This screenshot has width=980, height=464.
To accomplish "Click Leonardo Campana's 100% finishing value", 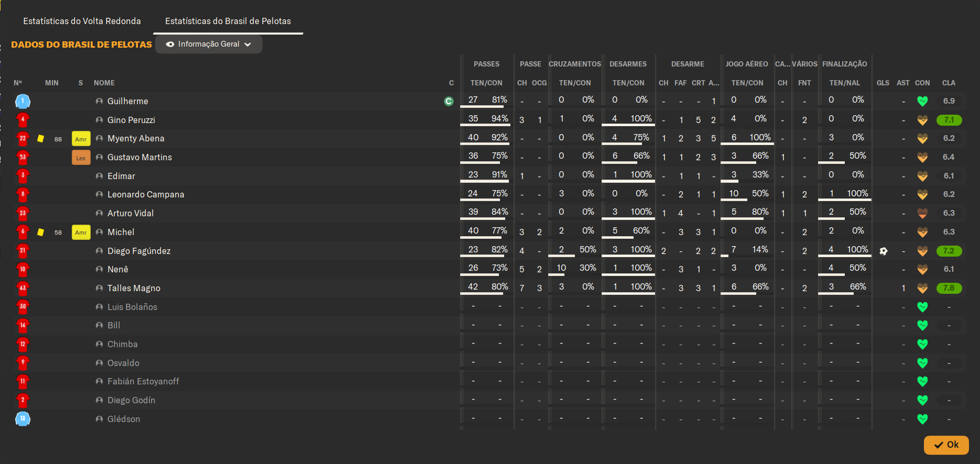I will (857, 193).
